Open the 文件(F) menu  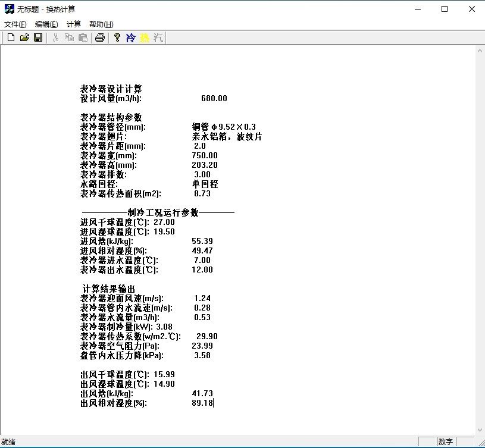click(15, 24)
